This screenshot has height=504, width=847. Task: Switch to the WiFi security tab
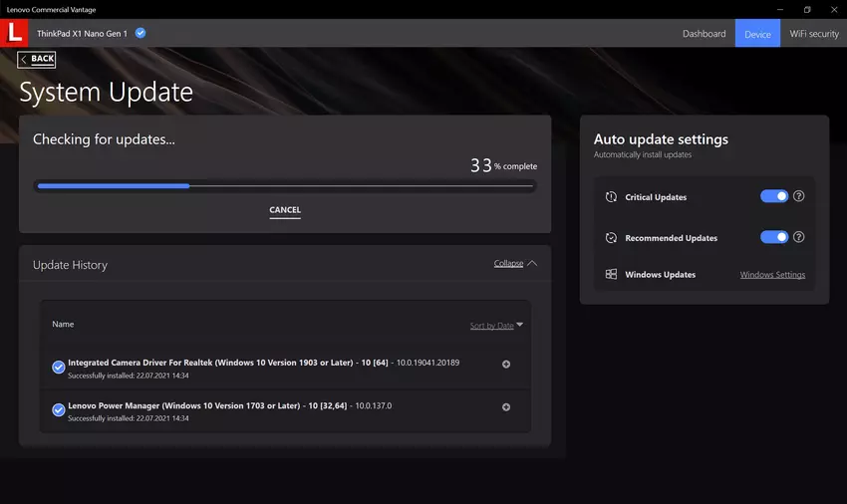[813, 34]
